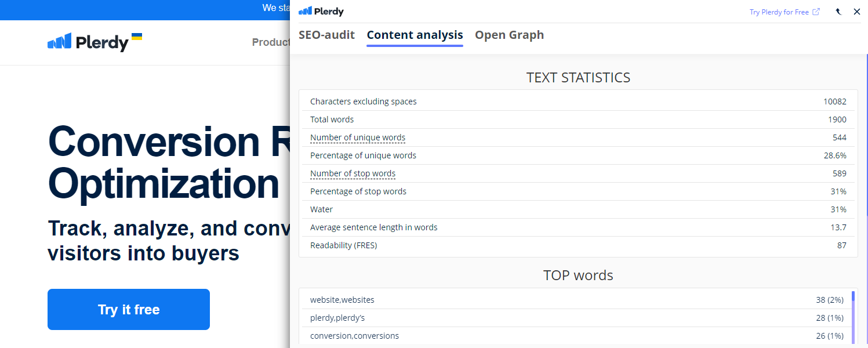
Task: Click the panel position arrow icon
Action: [838, 12]
